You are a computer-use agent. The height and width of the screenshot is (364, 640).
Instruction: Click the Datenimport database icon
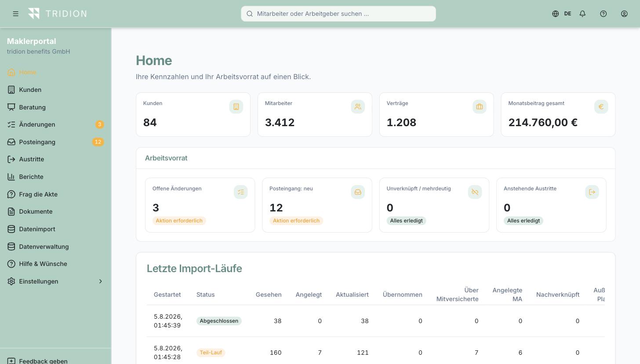click(x=11, y=229)
